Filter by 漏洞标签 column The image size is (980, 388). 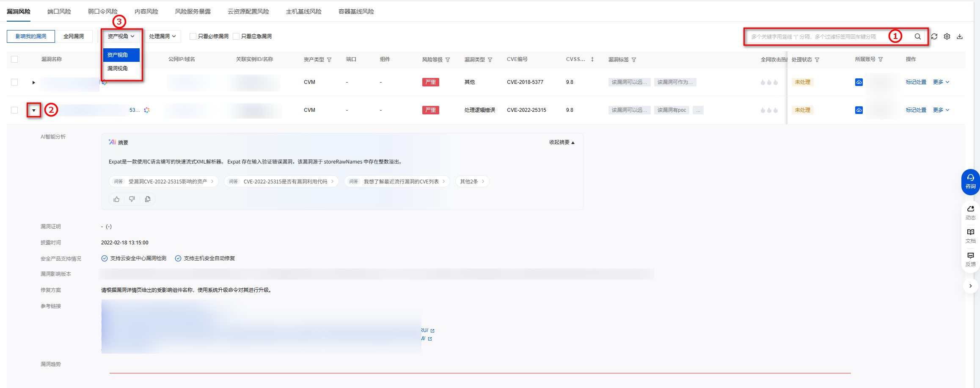tap(634, 60)
